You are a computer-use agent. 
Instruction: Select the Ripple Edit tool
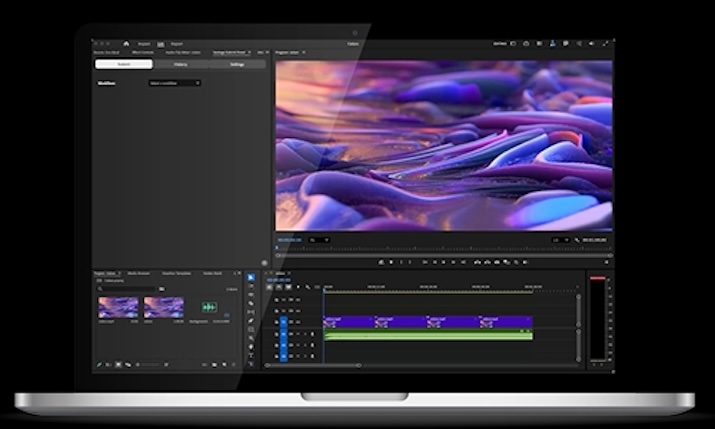[x=251, y=295]
